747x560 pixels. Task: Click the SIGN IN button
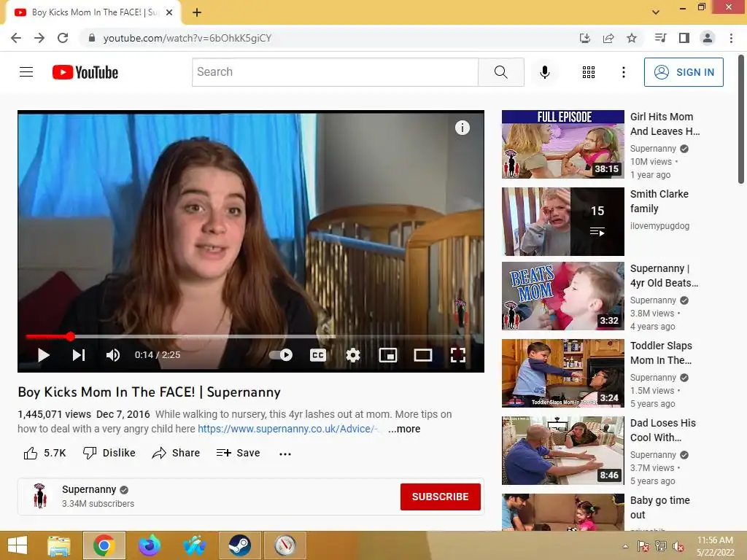683,72
